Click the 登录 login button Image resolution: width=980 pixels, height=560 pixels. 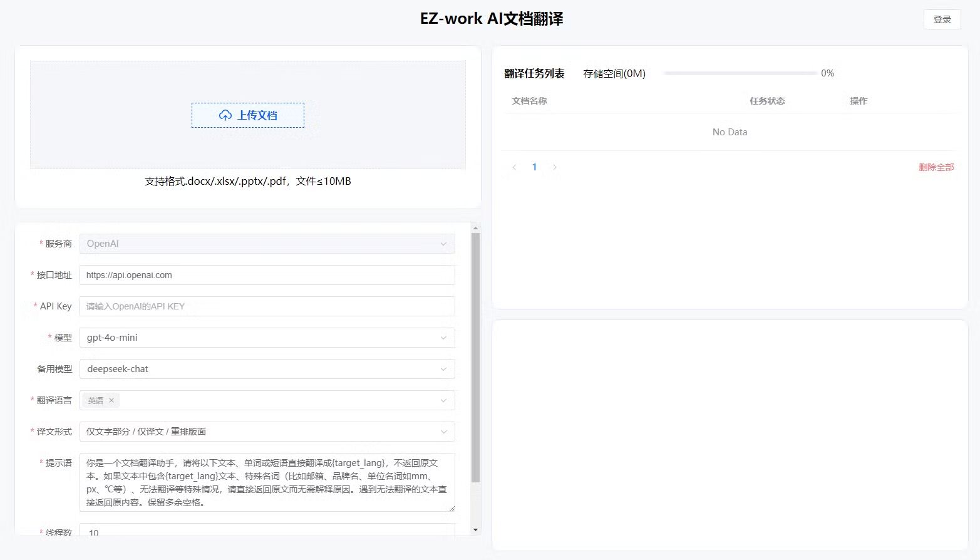[942, 19]
